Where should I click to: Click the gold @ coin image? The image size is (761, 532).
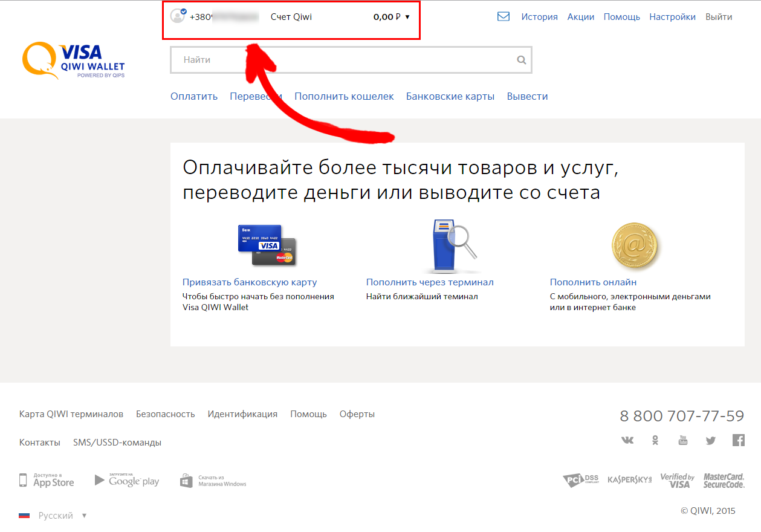(635, 245)
